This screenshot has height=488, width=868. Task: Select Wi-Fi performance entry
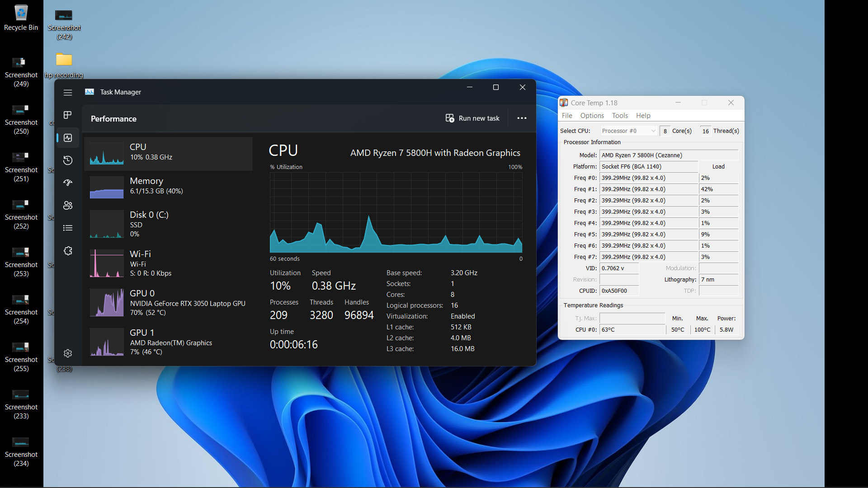point(168,263)
